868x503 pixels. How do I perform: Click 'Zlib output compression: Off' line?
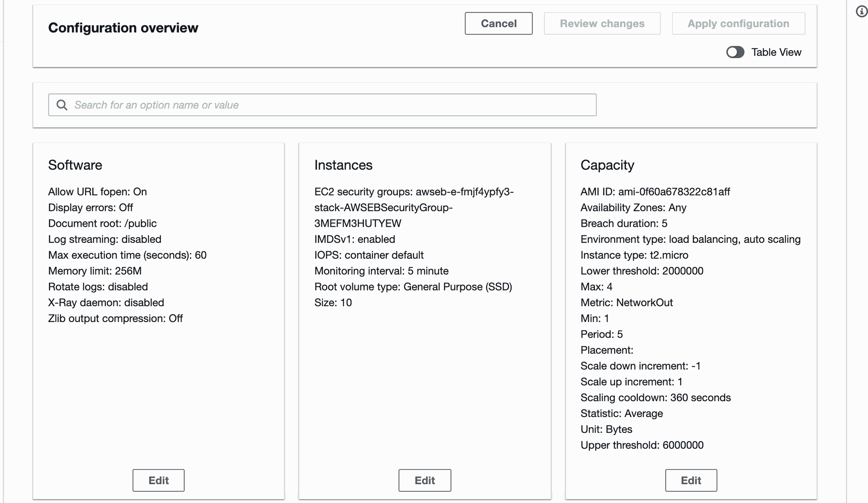pos(115,318)
